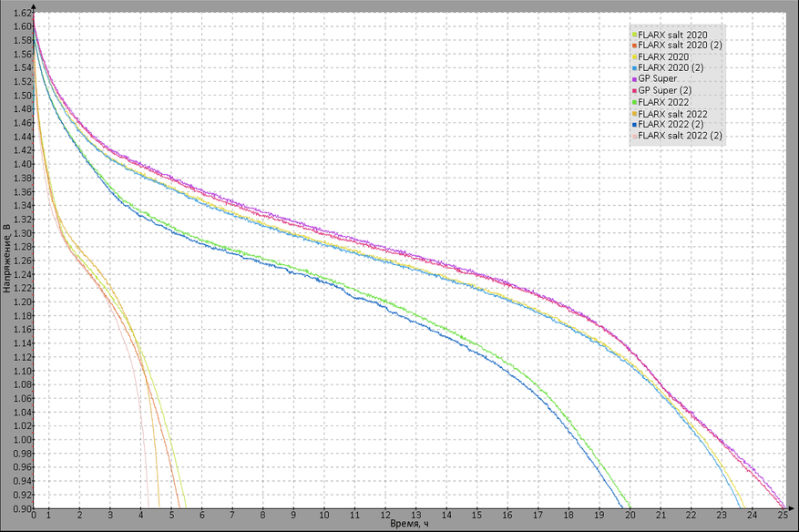Click the 'Время, ч' x-axis title
Viewport: 799px width, 532px height.
pos(407,525)
